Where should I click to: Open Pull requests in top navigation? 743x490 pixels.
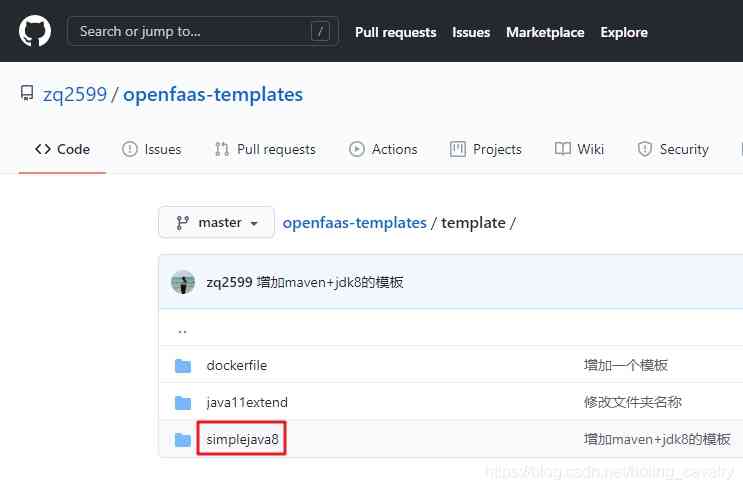[x=396, y=32]
